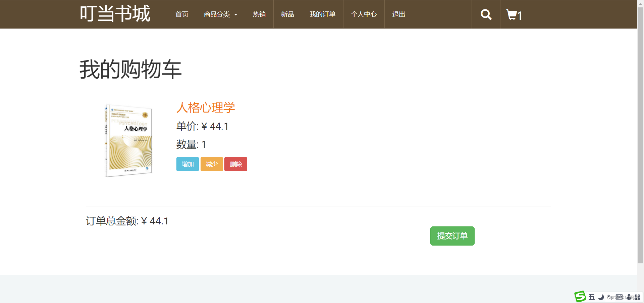Click the 减少 button to decrease quantity

tap(211, 164)
